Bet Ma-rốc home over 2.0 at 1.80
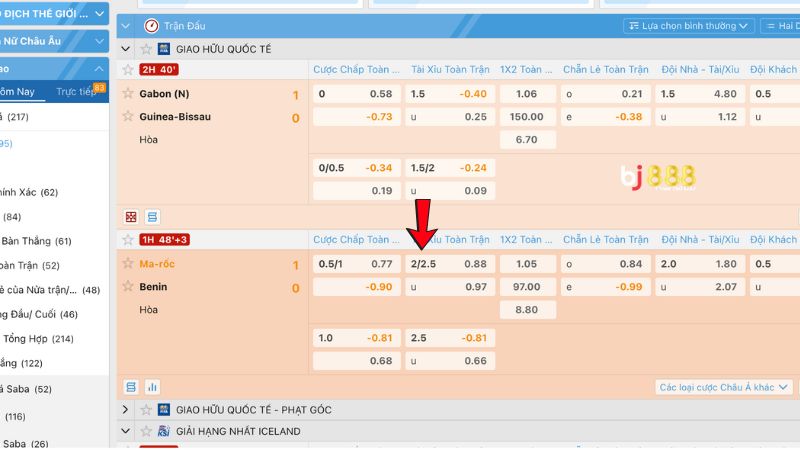The image size is (800, 450). click(x=699, y=264)
